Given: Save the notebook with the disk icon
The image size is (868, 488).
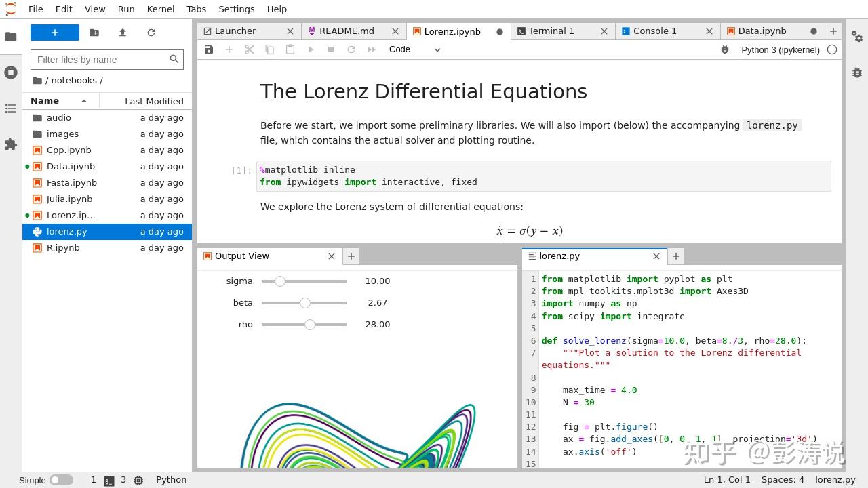Looking at the screenshot, I should [x=209, y=49].
